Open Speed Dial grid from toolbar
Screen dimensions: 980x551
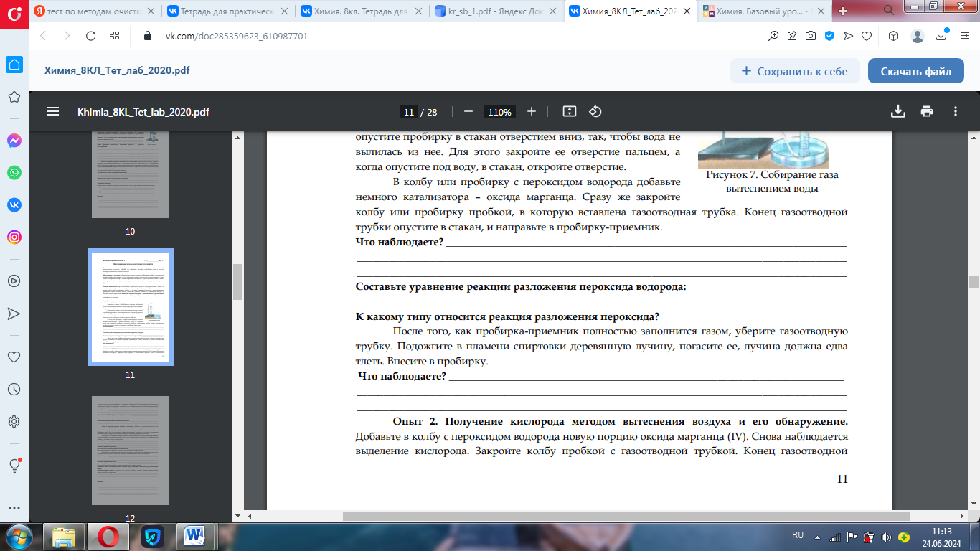tap(114, 36)
